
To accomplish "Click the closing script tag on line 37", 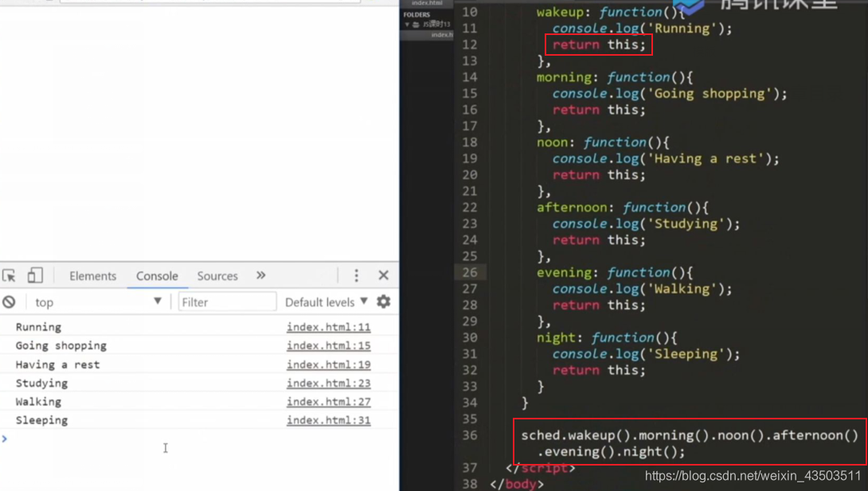I will click(x=540, y=468).
